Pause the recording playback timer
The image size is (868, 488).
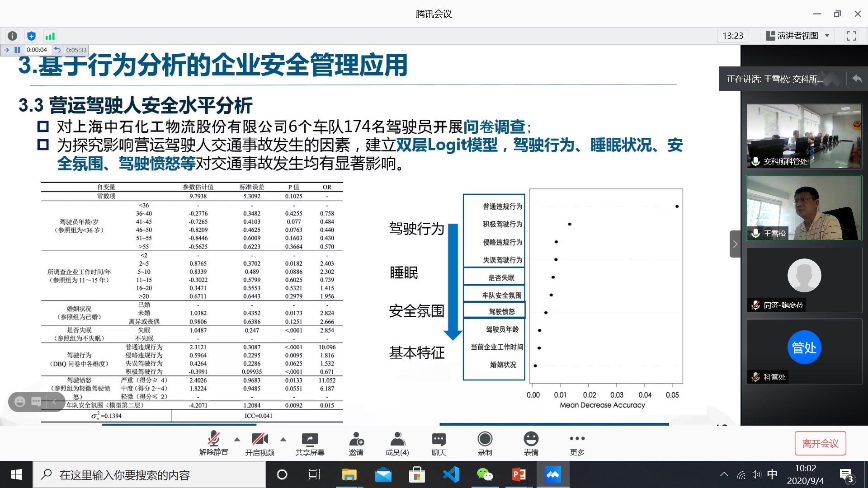point(17,50)
